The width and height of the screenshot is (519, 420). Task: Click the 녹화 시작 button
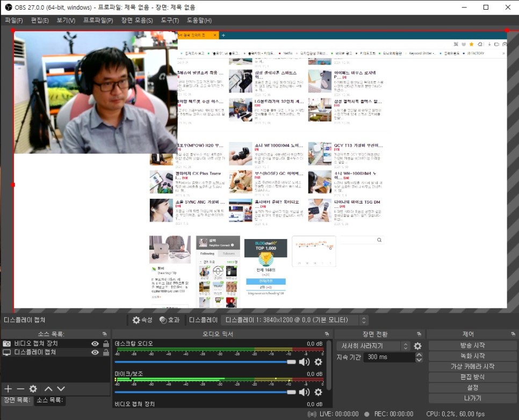coord(473,356)
